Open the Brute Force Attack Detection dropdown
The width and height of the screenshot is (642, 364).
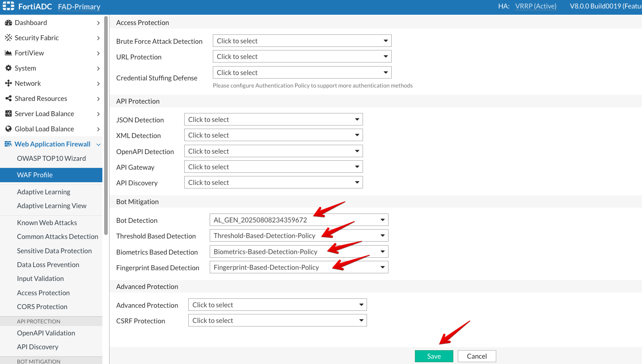coord(302,41)
